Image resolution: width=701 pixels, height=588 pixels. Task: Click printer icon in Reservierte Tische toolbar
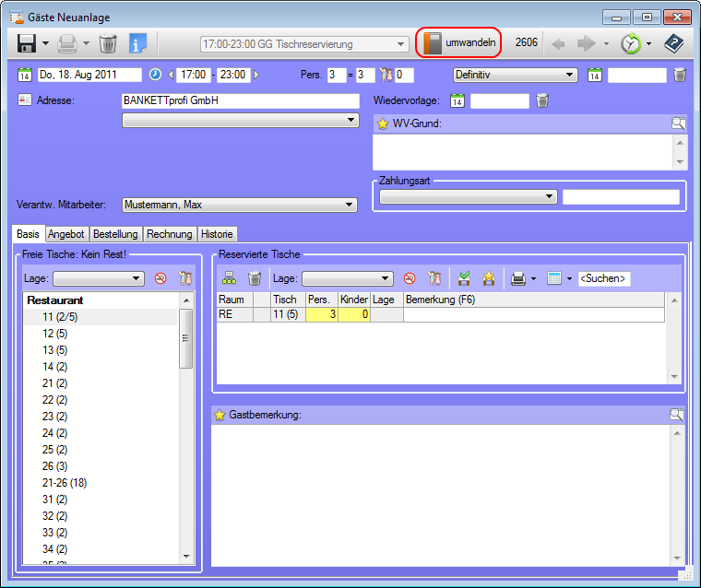point(519,278)
